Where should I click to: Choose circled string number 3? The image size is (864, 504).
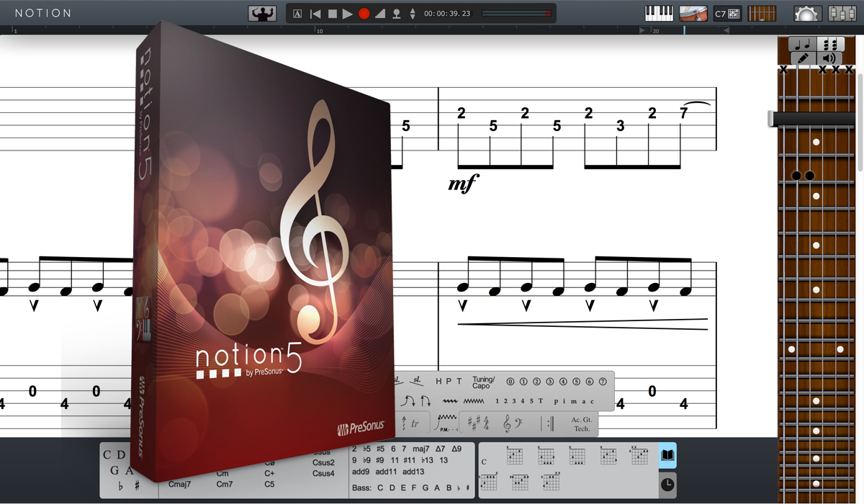tap(549, 382)
